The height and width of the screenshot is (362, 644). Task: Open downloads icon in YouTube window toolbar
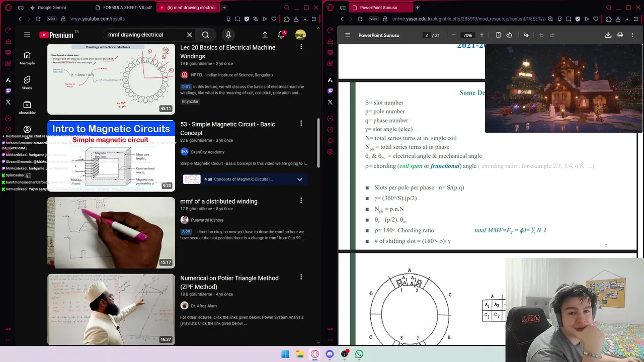pos(305,19)
